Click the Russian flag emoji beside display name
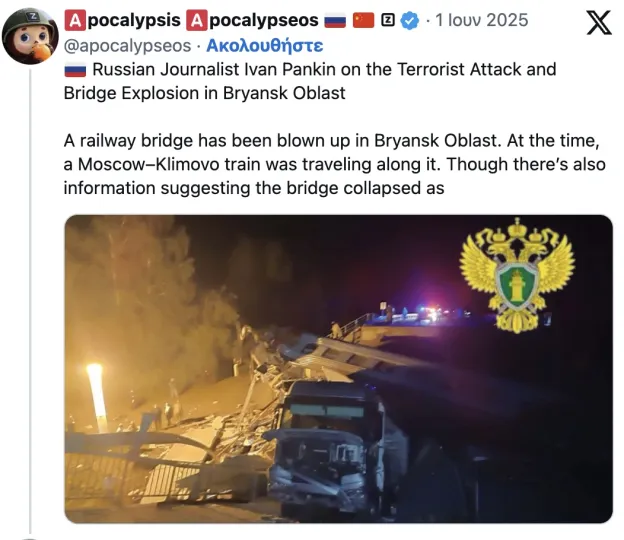 (x=335, y=20)
